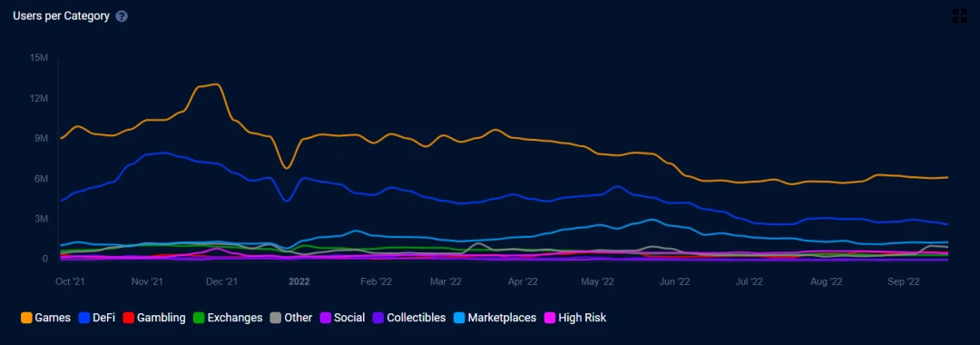Click the Games line peak near Dec '21
The height and width of the screenshot is (345, 980).
click(x=216, y=84)
